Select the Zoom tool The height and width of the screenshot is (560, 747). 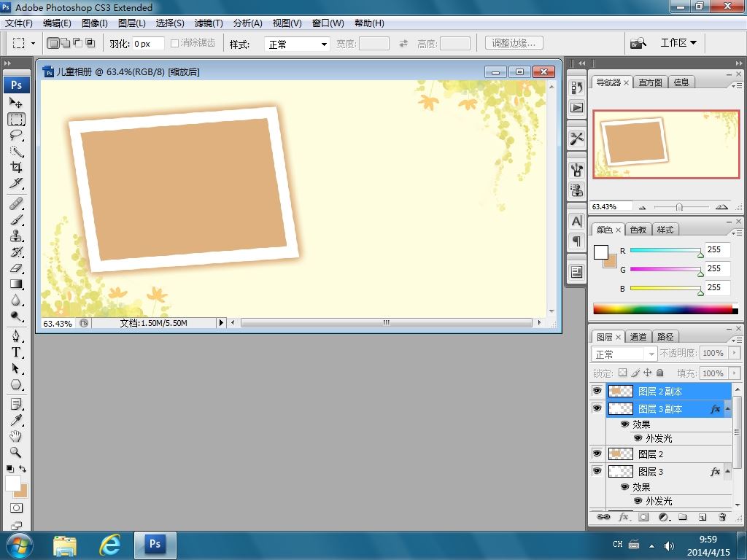(x=16, y=452)
